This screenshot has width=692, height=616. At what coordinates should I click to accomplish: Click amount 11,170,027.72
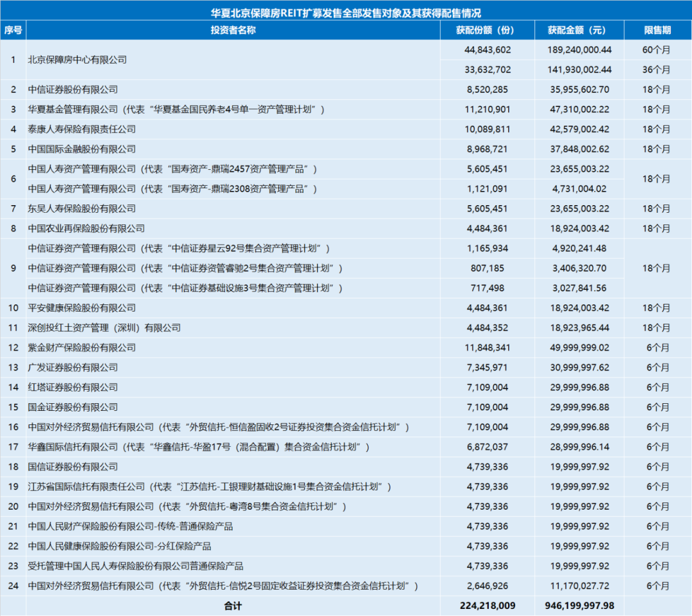579,587
